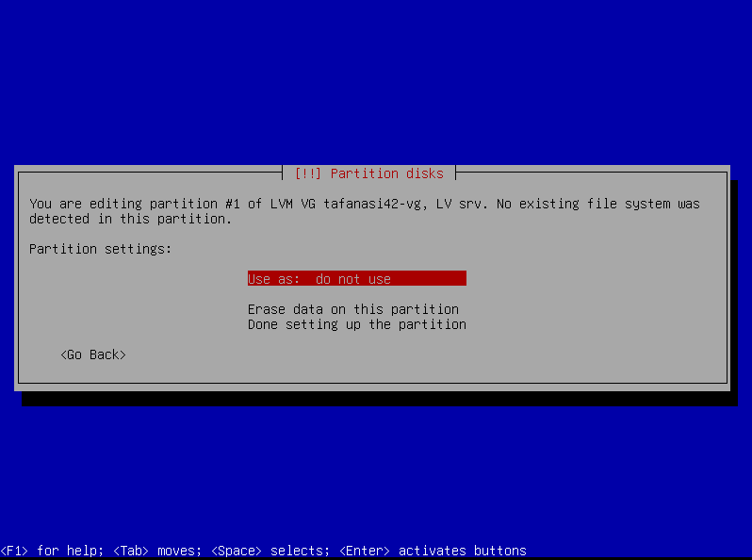
Task: Click the [!!] priority marker in the title
Action: (307, 173)
